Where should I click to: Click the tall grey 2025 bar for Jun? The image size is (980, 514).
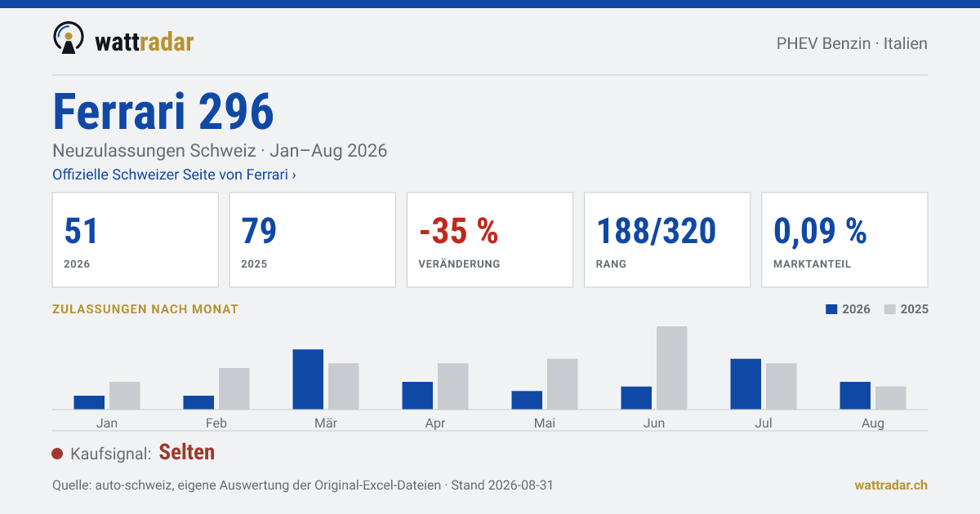(672, 368)
